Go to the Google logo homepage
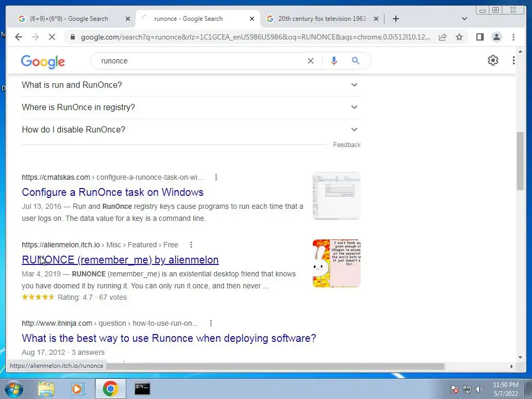 coord(43,62)
